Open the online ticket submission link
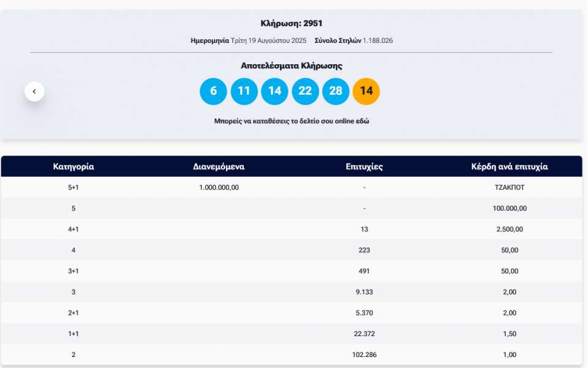This screenshot has width=588, height=368. point(291,121)
